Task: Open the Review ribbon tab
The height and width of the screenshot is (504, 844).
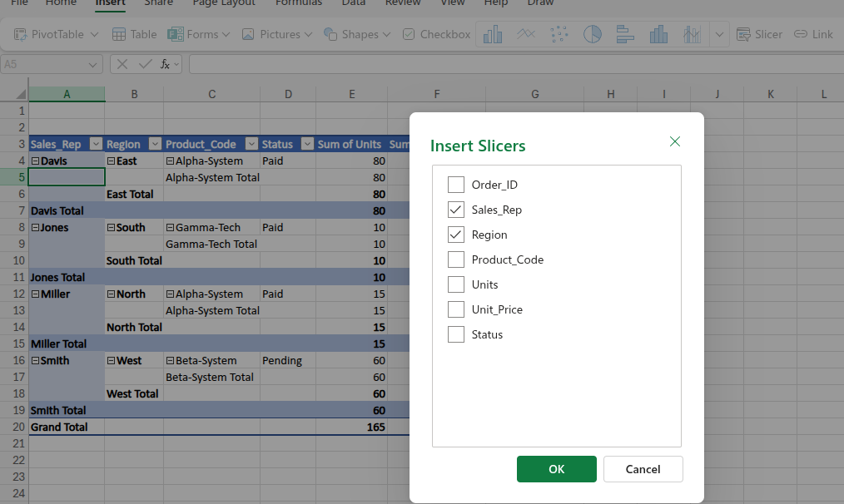Action: tap(403, 3)
